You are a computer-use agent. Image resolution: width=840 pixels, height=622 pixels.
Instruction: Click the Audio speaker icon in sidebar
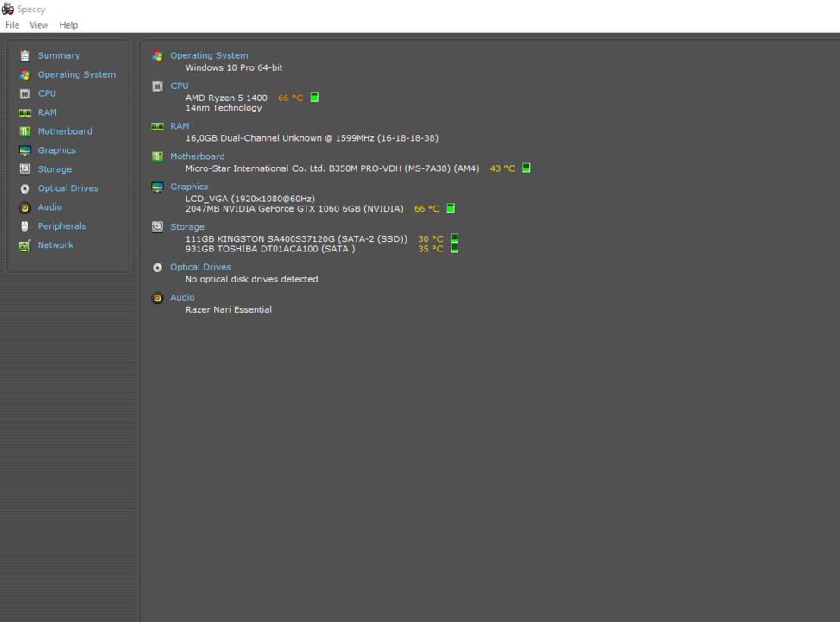click(25, 207)
